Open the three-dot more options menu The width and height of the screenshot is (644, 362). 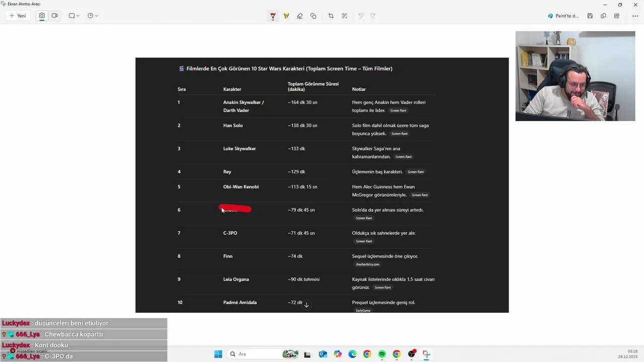coord(635,16)
